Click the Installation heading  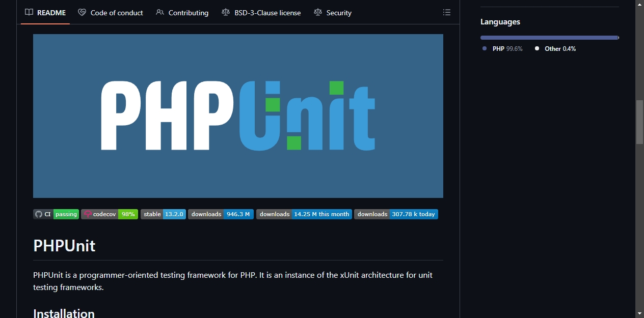point(64,313)
